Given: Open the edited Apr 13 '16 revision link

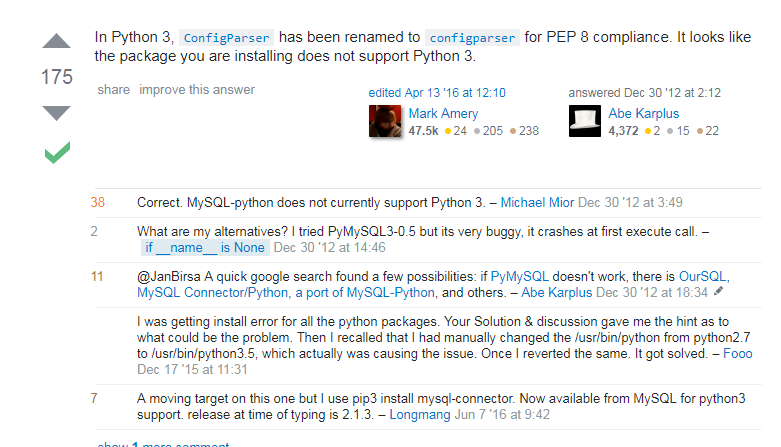Looking at the screenshot, I should click(x=437, y=93).
